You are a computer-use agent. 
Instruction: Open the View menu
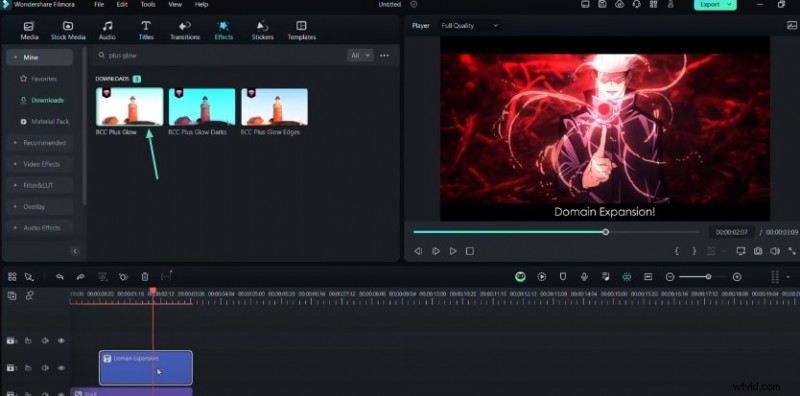pos(175,5)
